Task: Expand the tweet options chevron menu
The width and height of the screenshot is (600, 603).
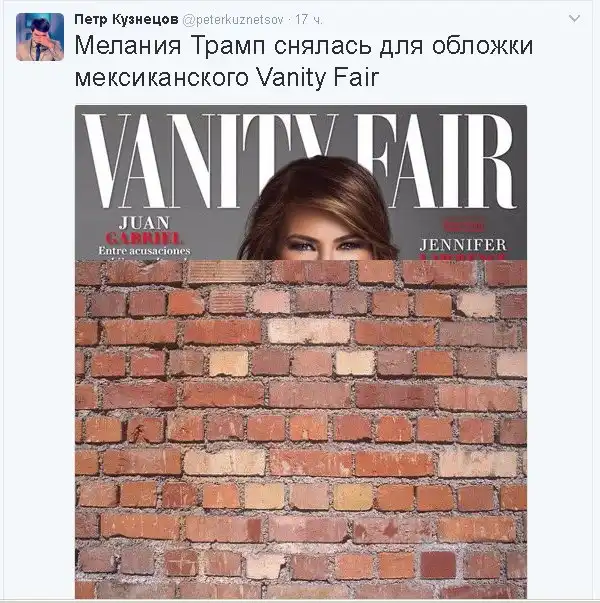Action: (574, 18)
